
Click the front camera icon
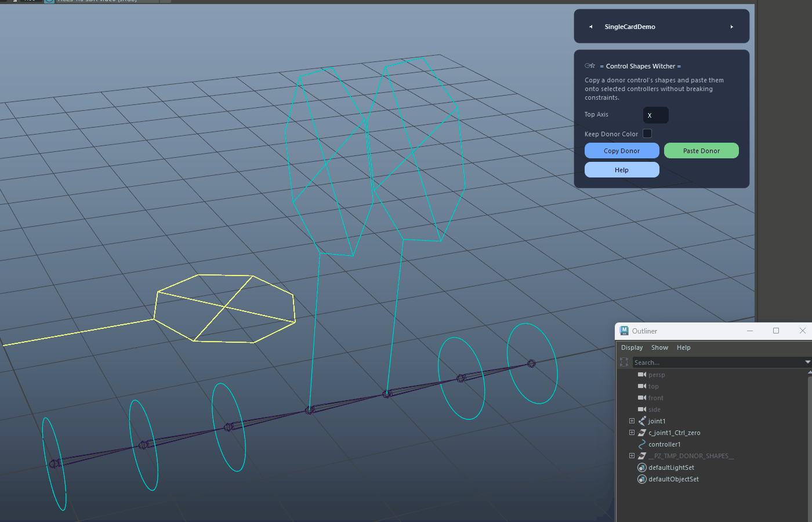click(642, 398)
